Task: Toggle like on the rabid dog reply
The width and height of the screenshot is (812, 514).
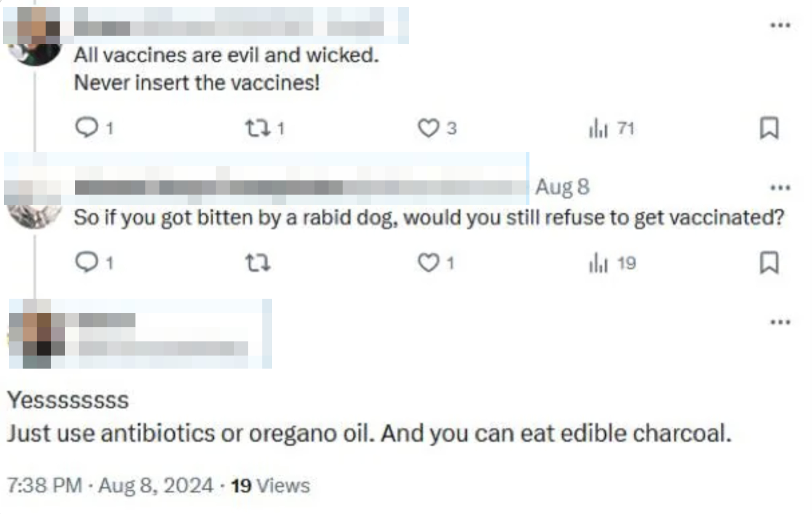Action: click(x=429, y=263)
